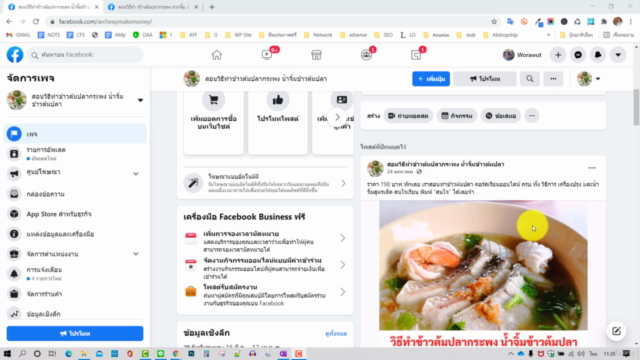The image size is (640, 360).
Task: Open การแจ้งเตือน in sidebar
Action: (x=76, y=273)
